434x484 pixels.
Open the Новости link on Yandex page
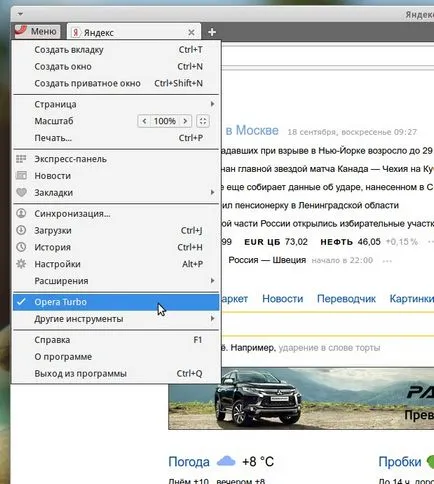(283, 299)
